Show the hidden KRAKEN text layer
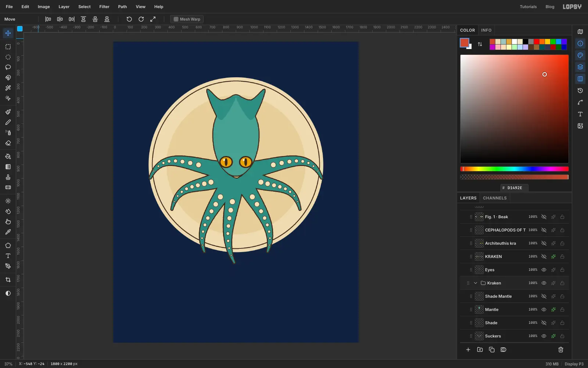The height and width of the screenshot is (368, 588). (x=544, y=256)
